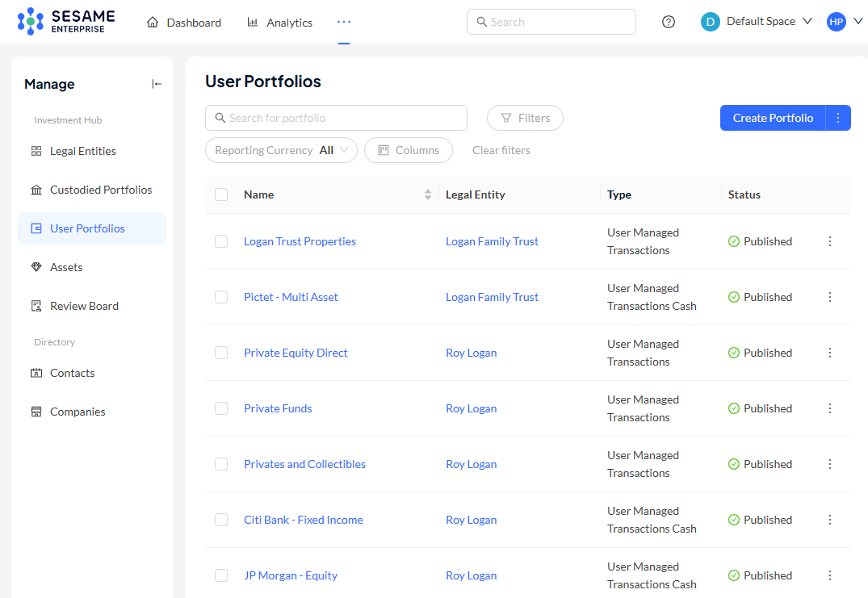Check the Private Funds row
The image size is (868, 598).
[x=221, y=408]
